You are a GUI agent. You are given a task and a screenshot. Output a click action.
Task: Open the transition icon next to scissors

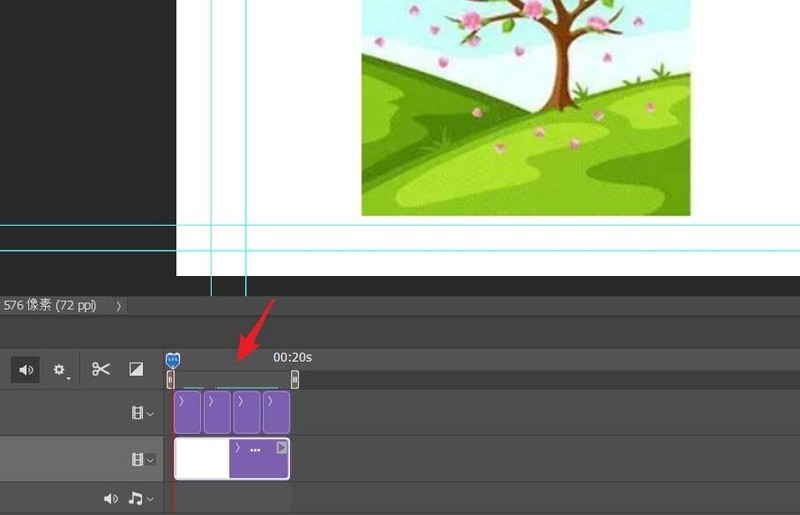click(136, 369)
